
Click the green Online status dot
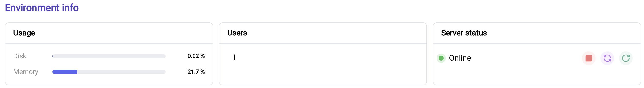[x=441, y=58]
